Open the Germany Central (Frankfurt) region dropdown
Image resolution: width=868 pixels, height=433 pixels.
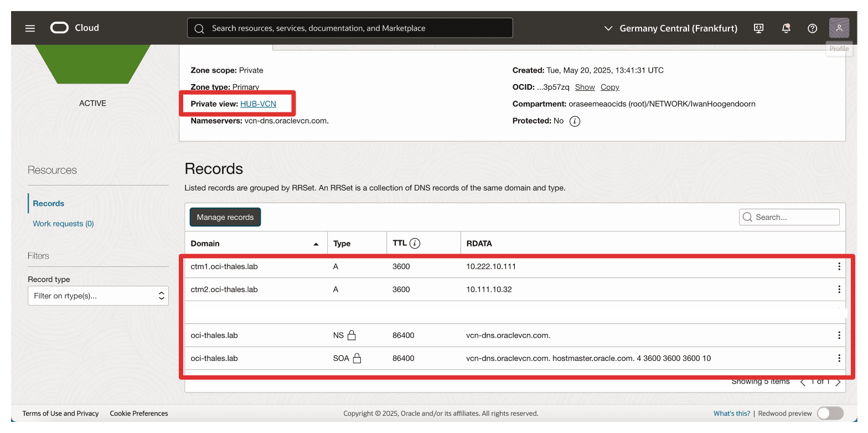670,28
